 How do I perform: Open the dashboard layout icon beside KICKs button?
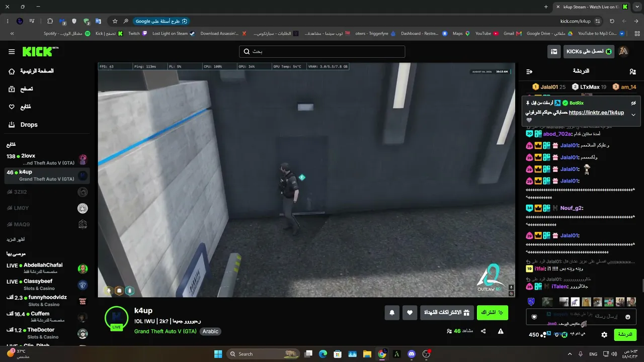(554, 52)
